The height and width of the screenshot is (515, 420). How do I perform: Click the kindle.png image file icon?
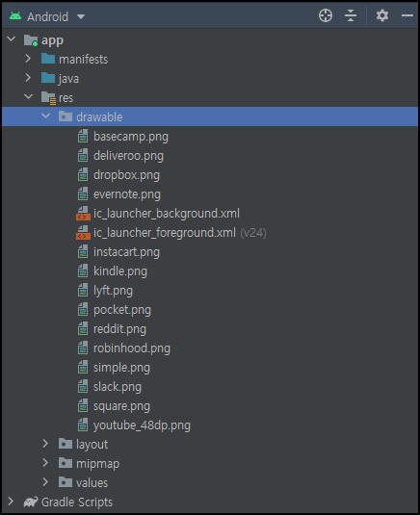click(83, 270)
